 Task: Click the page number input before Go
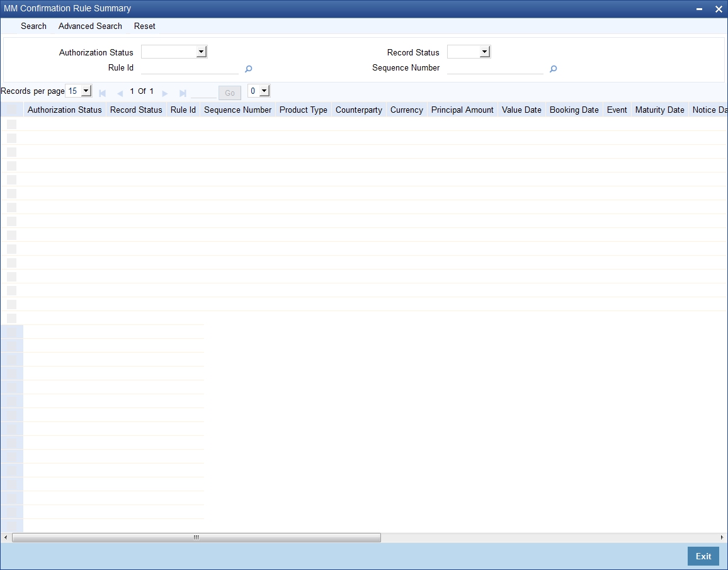(x=203, y=93)
